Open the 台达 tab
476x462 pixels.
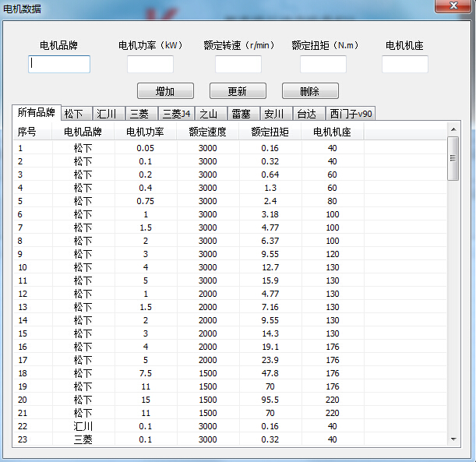point(309,114)
